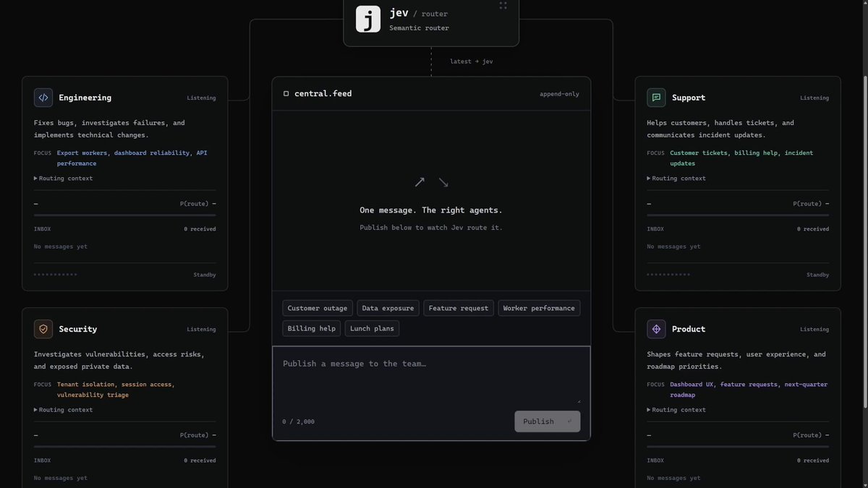This screenshot has height=488, width=868.
Task: Click 0 received in Engineering inbox
Action: click(x=200, y=229)
